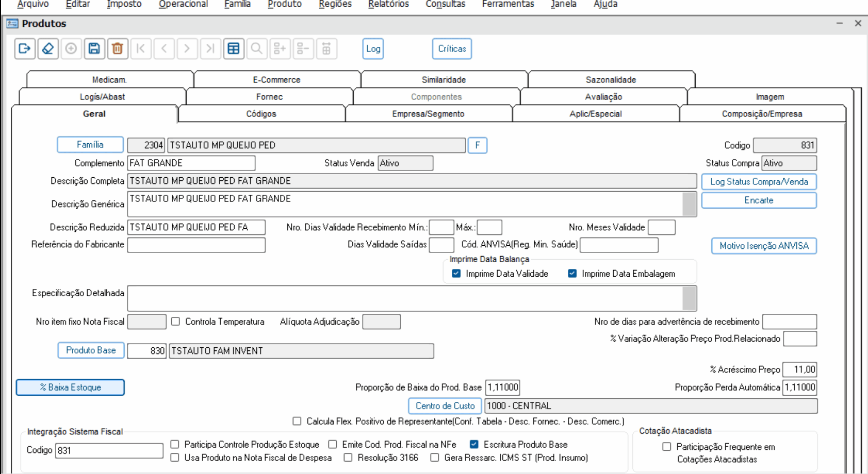Open the Consultas menu
This screenshot has height=474, width=868.
[x=445, y=5]
